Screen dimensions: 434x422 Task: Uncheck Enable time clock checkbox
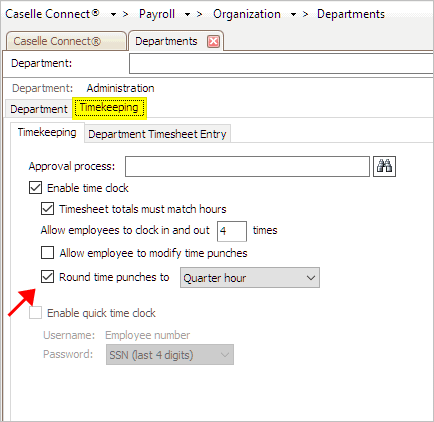(35, 188)
